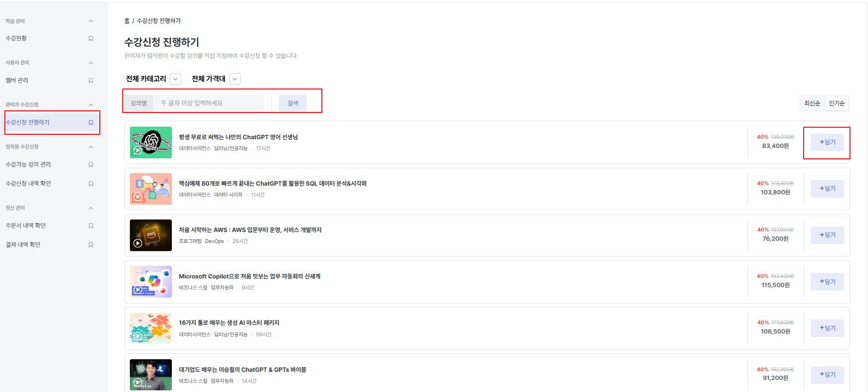This screenshot has height=392, width=868.
Task: Open the AWS course thumbnail
Action: point(151,235)
